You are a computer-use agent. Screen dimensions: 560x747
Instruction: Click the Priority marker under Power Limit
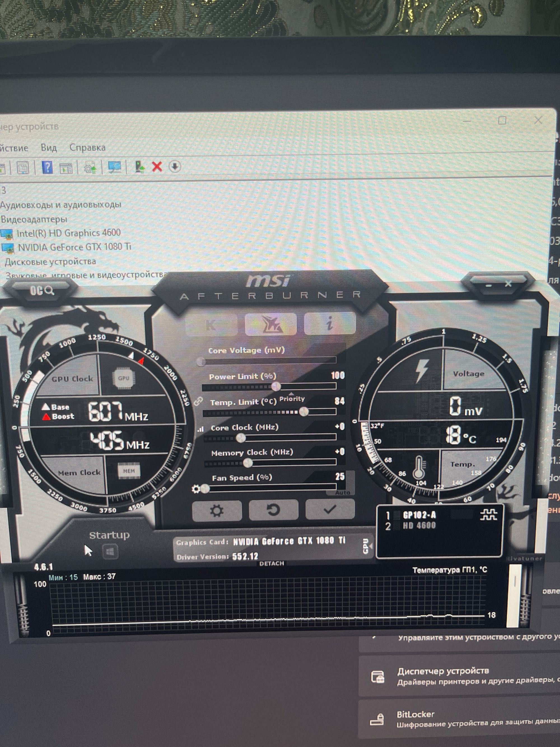[x=292, y=398]
